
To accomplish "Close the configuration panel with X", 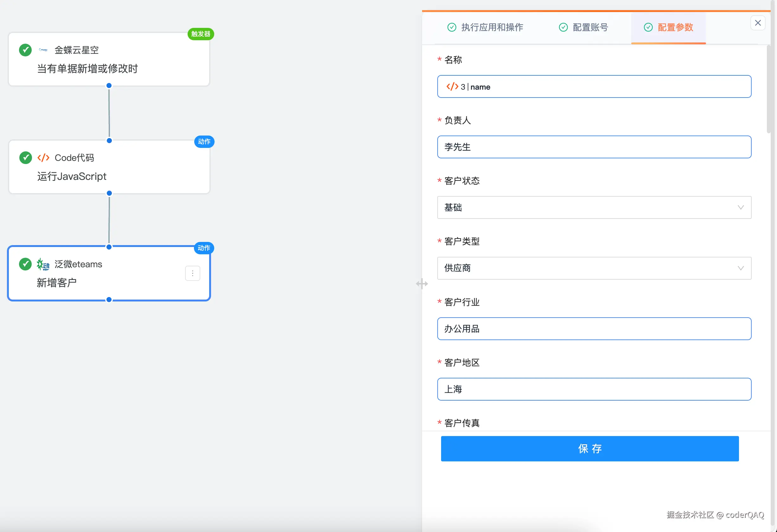I will [x=758, y=23].
